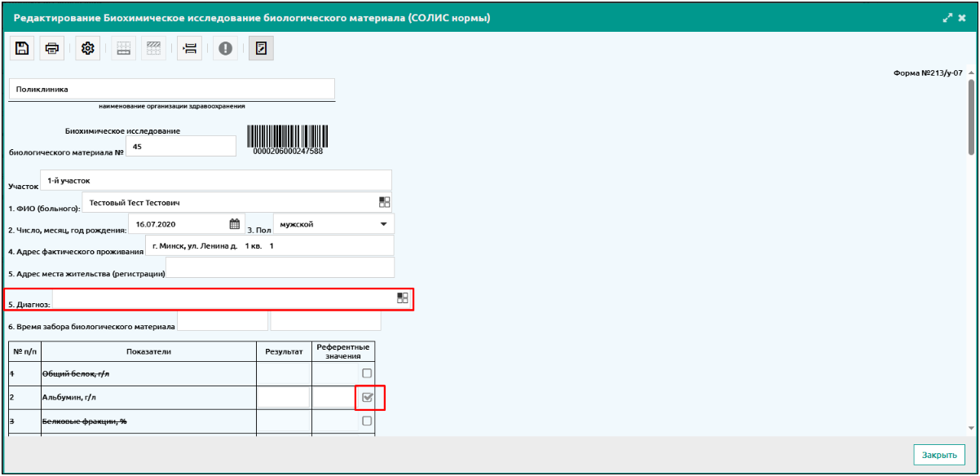The height and width of the screenshot is (476, 980).
Task: Click the registration address input field
Action: coord(280,268)
